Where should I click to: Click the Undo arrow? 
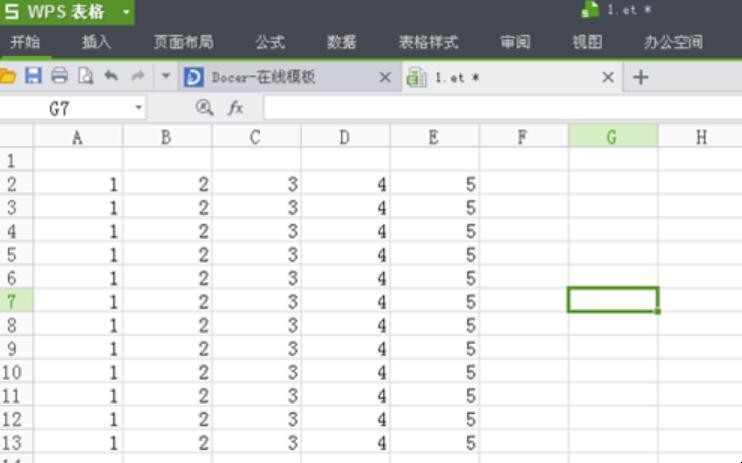[x=111, y=77]
